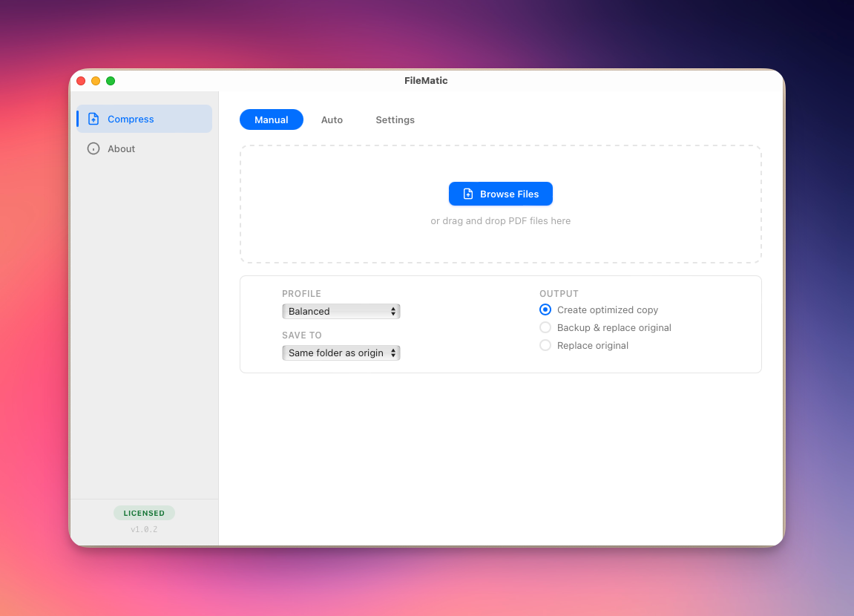This screenshot has height=616, width=854.
Task: Switch to the Manual tab
Action: tap(272, 119)
